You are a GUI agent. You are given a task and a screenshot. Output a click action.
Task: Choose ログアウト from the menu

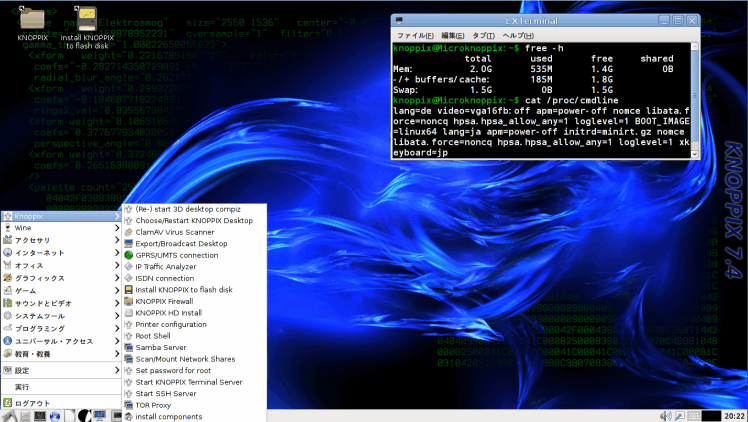pos(61,403)
